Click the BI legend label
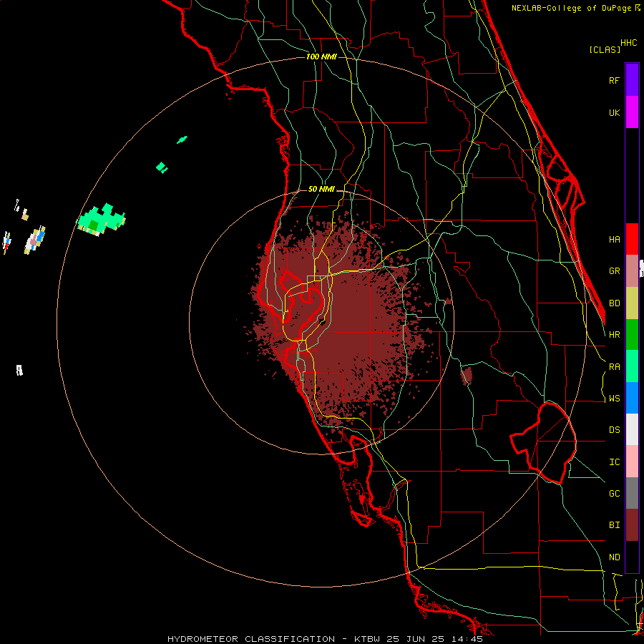Viewport: 644px width, 644px height. tap(614, 525)
